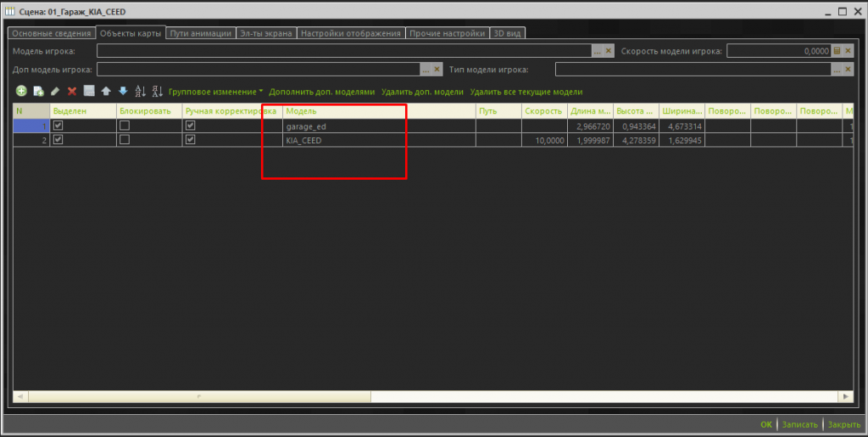Toggle Ручная корректировка for KIA_CEED row
This screenshot has height=437, width=868.
191,139
